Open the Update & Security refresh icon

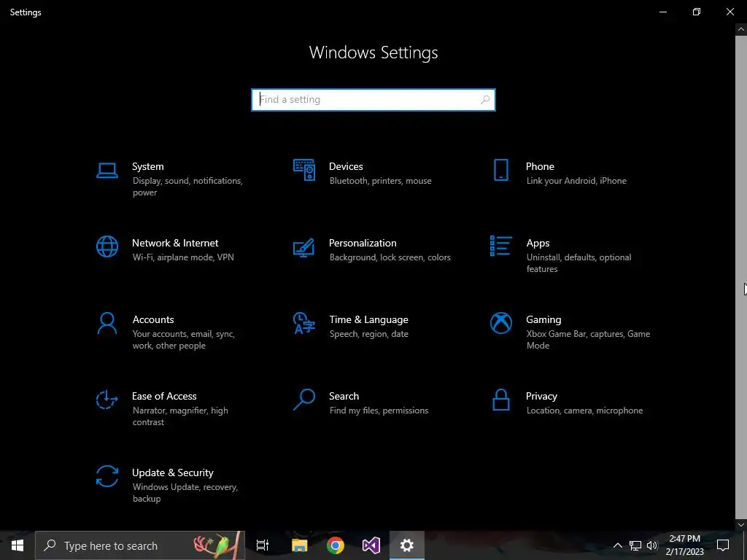coord(107,476)
